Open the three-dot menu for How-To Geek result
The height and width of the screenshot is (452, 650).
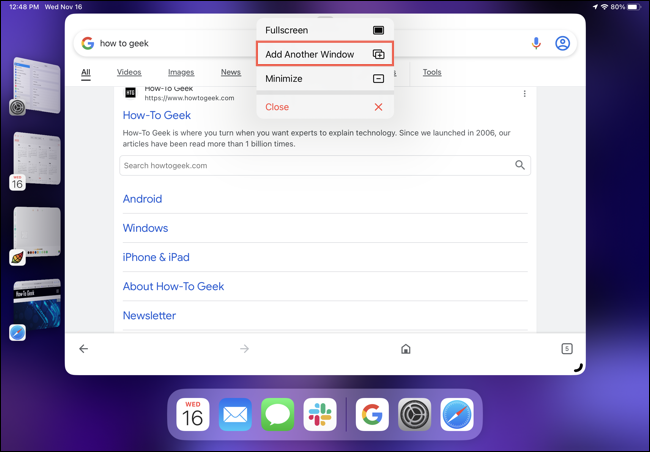click(x=524, y=94)
